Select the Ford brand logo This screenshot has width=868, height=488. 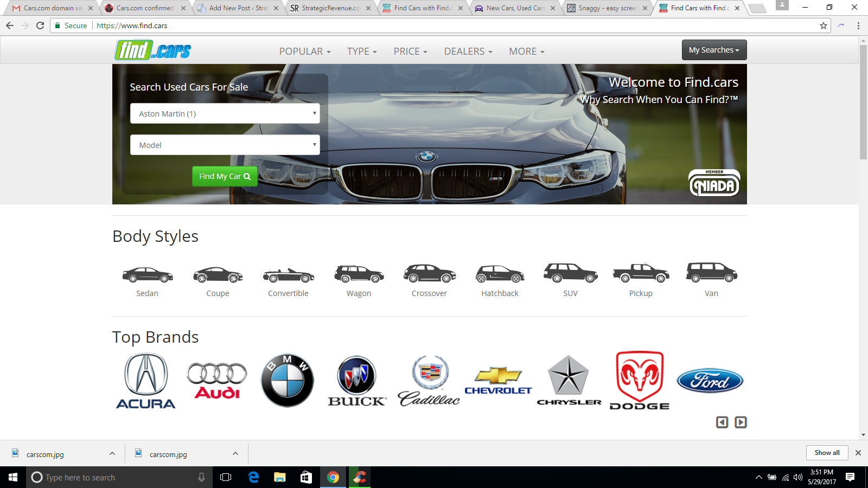pyautogui.click(x=710, y=381)
